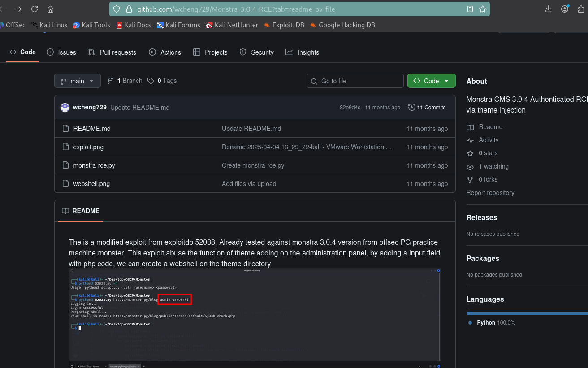The image size is (588, 368).
Task: Open the Firefox account profile icon
Action: [565, 9]
